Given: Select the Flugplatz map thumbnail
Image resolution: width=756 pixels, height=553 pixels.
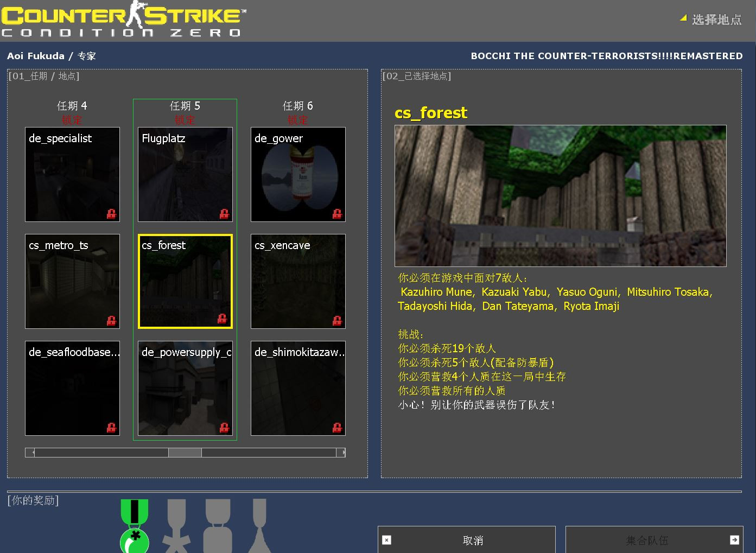Looking at the screenshot, I should [185, 175].
